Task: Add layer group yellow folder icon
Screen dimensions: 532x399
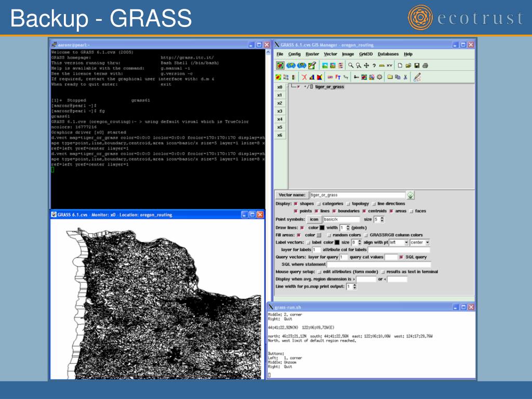Action: (390, 77)
